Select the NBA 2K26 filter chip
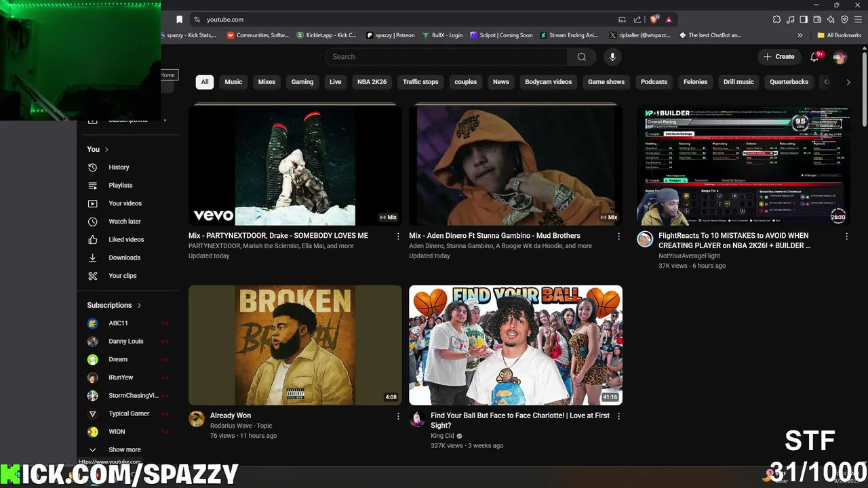Image resolution: width=868 pixels, height=488 pixels. coord(372,82)
